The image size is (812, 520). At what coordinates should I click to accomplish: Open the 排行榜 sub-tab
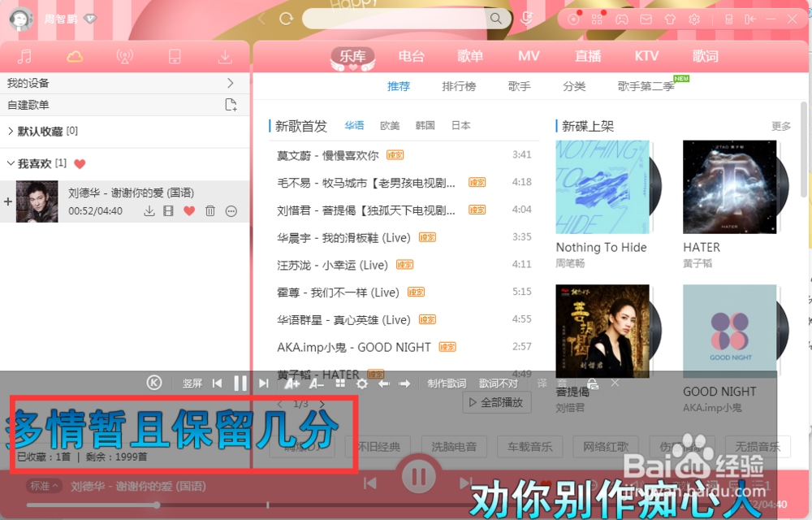point(459,86)
